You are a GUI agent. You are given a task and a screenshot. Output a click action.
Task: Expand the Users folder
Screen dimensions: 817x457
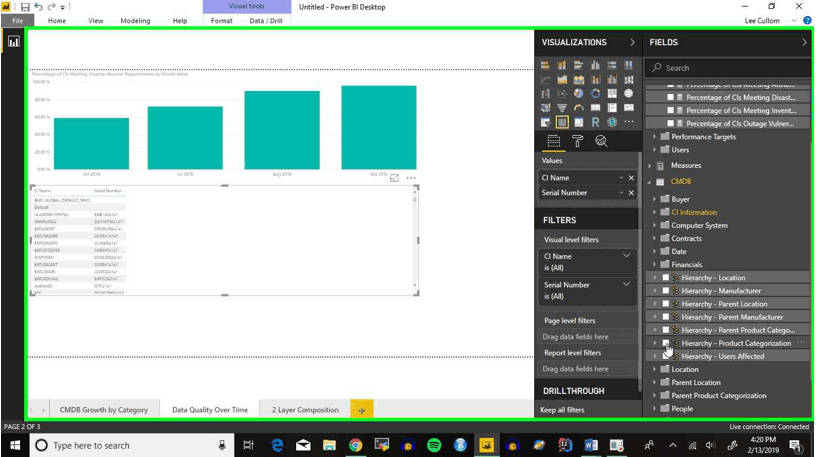654,150
